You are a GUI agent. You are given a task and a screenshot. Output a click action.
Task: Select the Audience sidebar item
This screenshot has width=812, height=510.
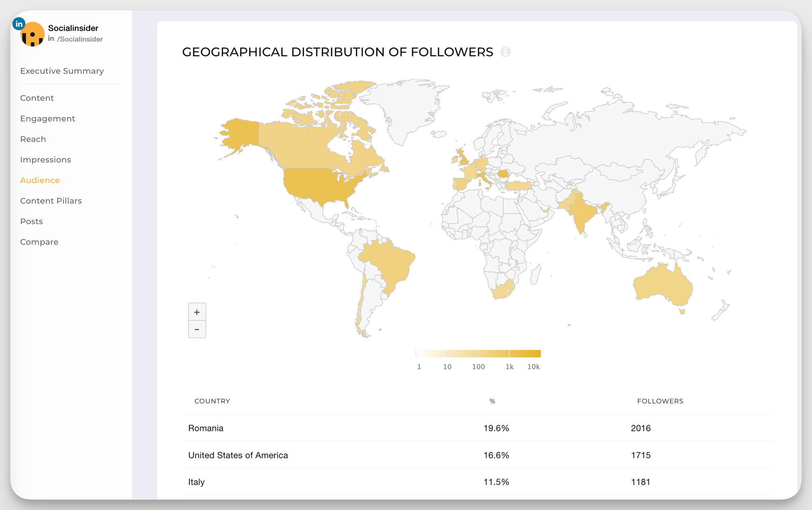pyautogui.click(x=40, y=180)
